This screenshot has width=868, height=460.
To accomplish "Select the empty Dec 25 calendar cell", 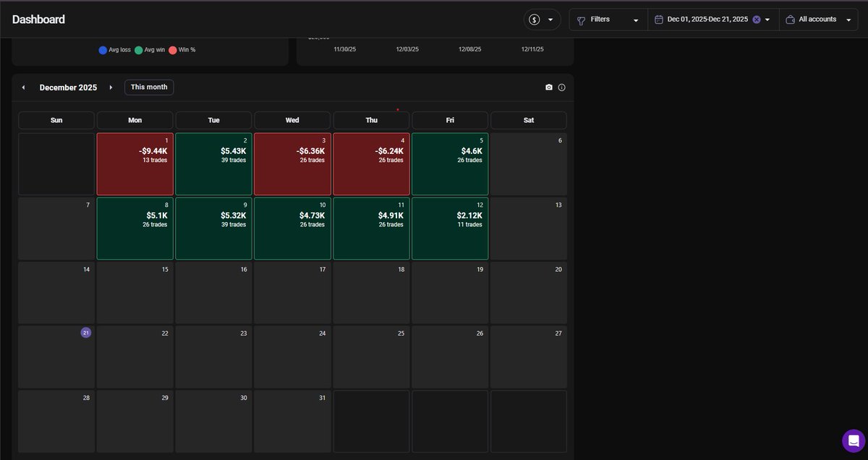I will point(371,357).
